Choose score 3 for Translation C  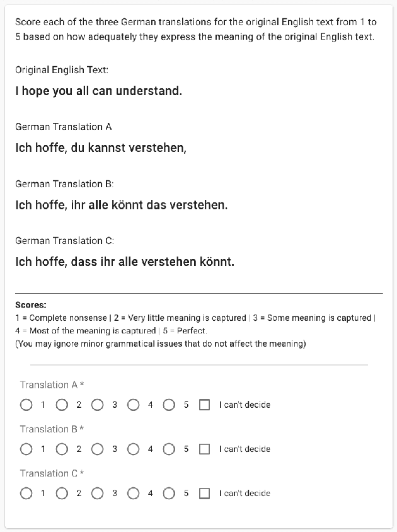coord(98,493)
